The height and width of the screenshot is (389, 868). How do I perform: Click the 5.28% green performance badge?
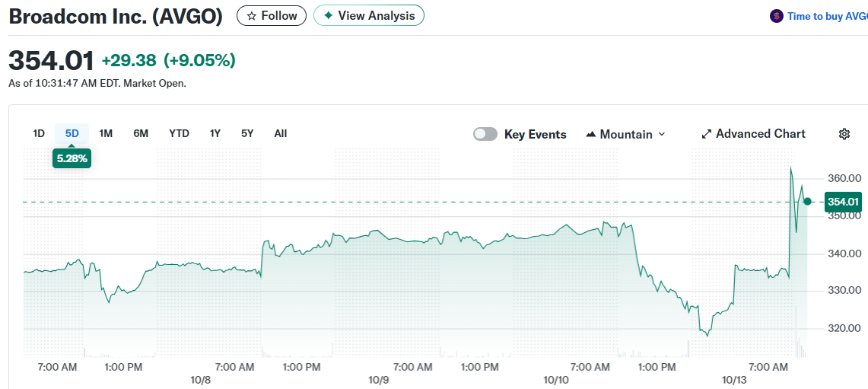[72, 158]
